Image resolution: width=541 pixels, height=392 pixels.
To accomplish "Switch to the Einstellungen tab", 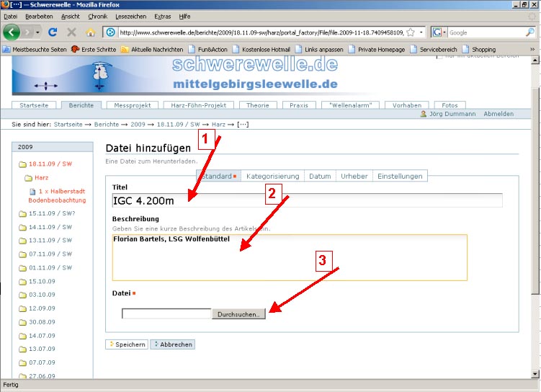I will pos(401,176).
